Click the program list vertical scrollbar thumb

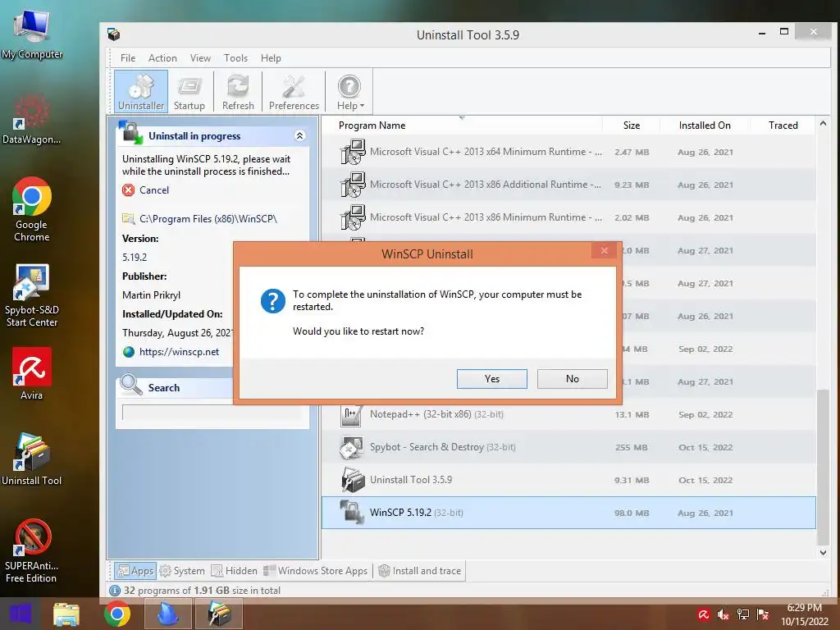[x=823, y=466]
